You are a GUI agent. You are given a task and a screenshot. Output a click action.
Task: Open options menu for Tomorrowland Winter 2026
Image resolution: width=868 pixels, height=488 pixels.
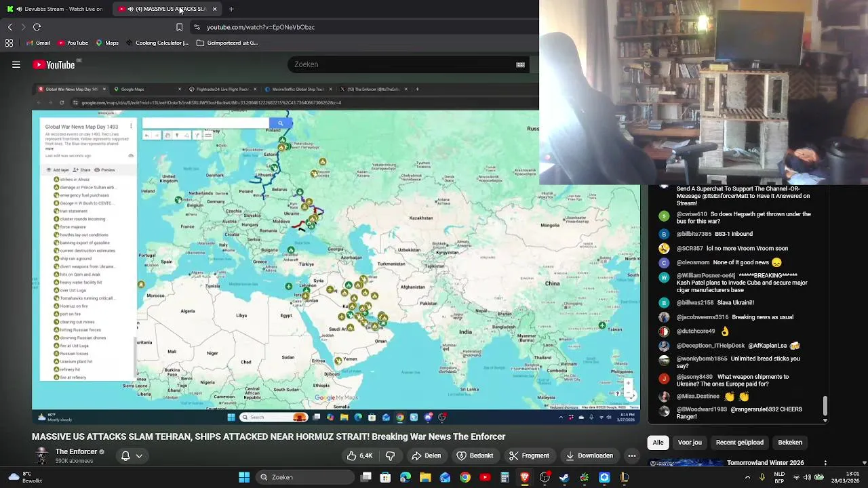tap(825, 464)
